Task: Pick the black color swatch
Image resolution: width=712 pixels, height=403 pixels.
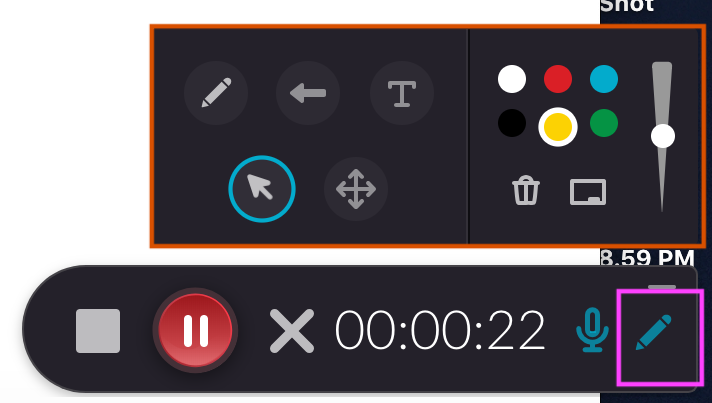Action: (512, 123)
